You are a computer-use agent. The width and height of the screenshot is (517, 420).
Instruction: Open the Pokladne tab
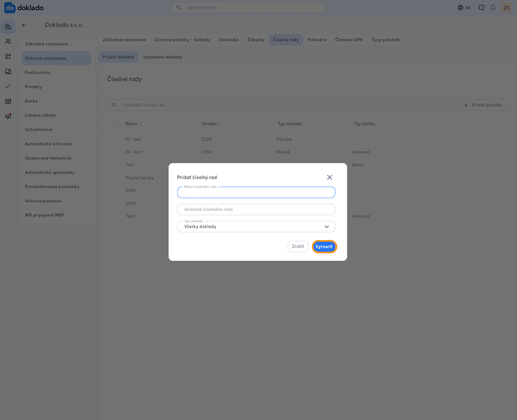pyautogui.click(x=317, y=40)
